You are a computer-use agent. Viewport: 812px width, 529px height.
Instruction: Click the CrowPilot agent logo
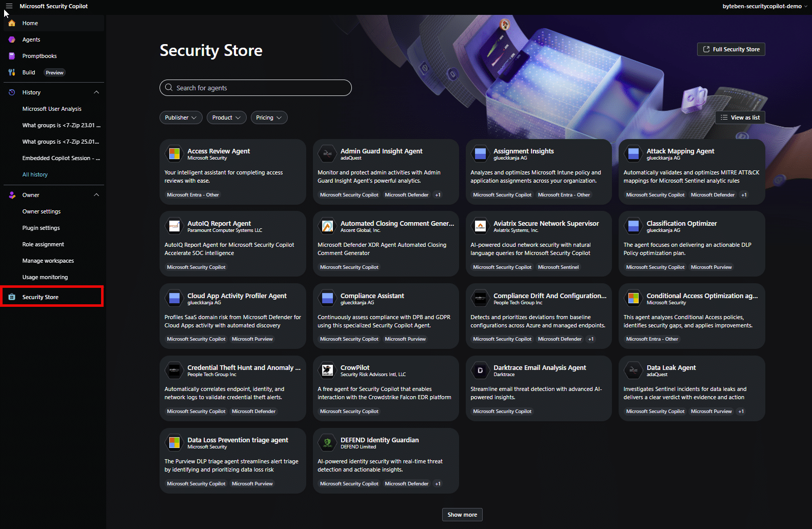327,370
